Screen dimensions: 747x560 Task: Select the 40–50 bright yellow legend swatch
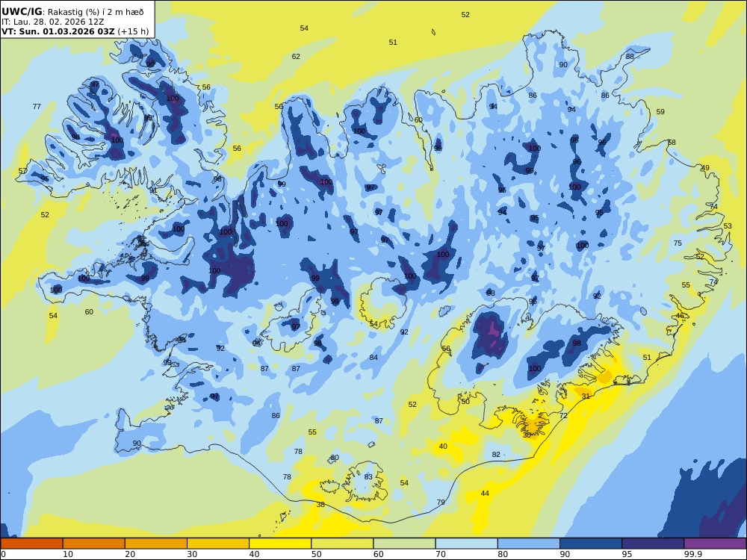point(280,544)
